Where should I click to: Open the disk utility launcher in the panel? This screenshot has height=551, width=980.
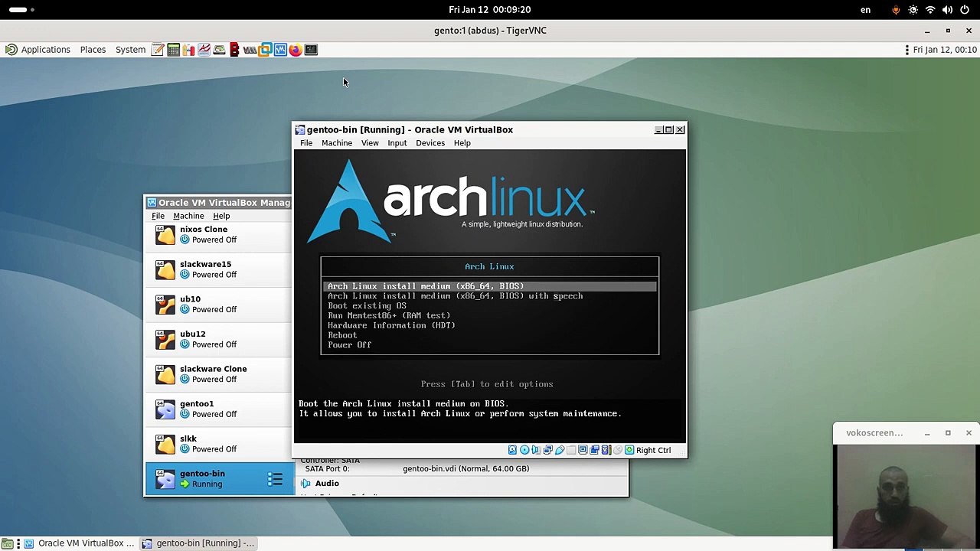pos(219,50)
